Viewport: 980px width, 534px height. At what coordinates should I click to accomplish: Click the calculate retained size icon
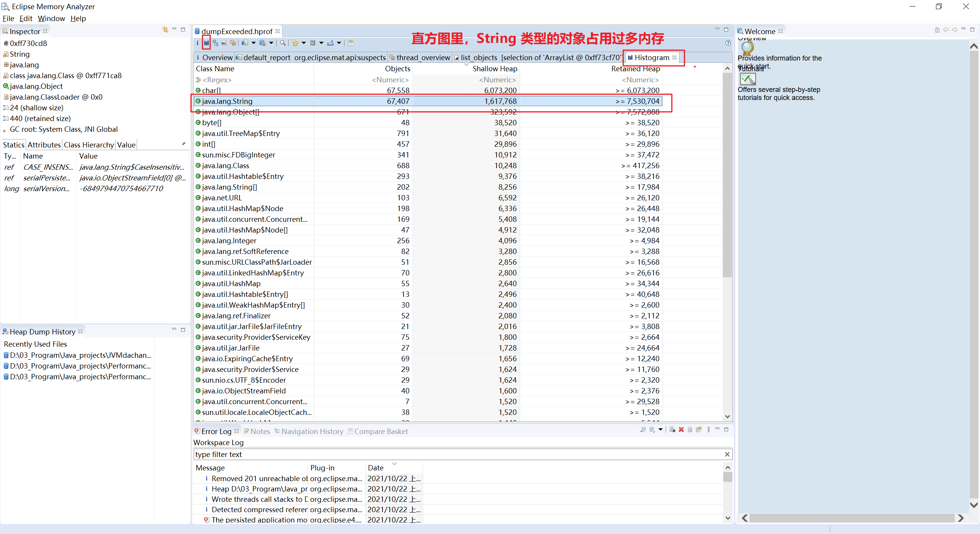click(x=313, y=43)
